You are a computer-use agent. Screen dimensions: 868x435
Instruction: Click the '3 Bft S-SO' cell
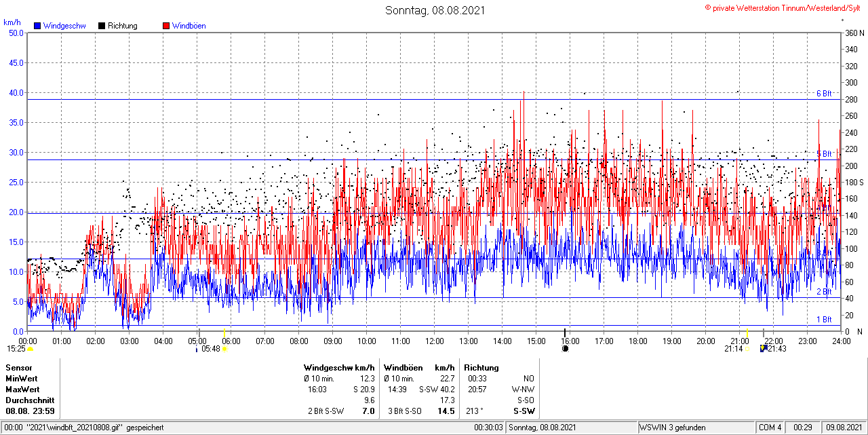[x=406, y=411]
